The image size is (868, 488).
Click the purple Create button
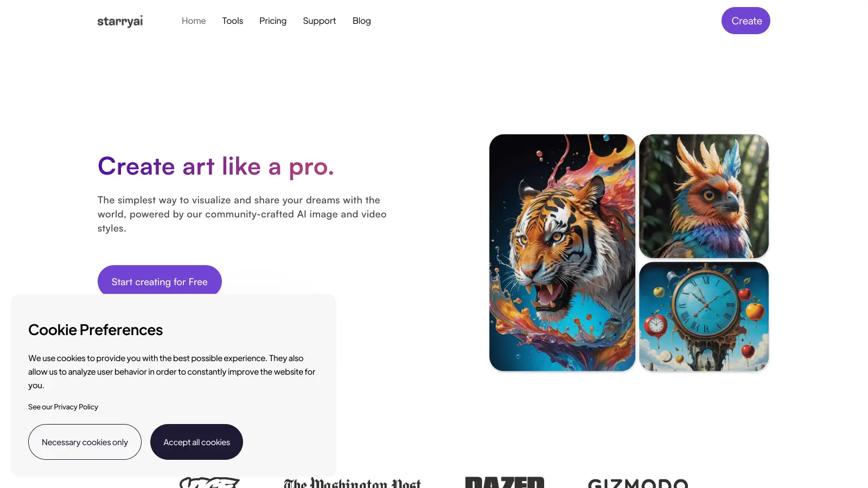(x=746, y=21)
